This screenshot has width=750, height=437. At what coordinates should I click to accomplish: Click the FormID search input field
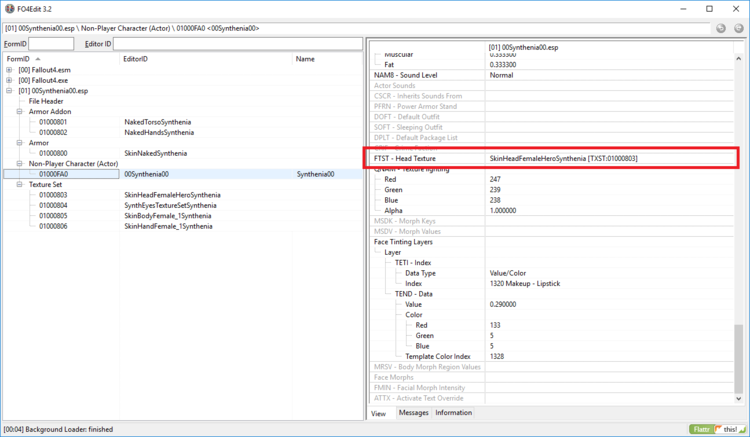click(51, 44)
